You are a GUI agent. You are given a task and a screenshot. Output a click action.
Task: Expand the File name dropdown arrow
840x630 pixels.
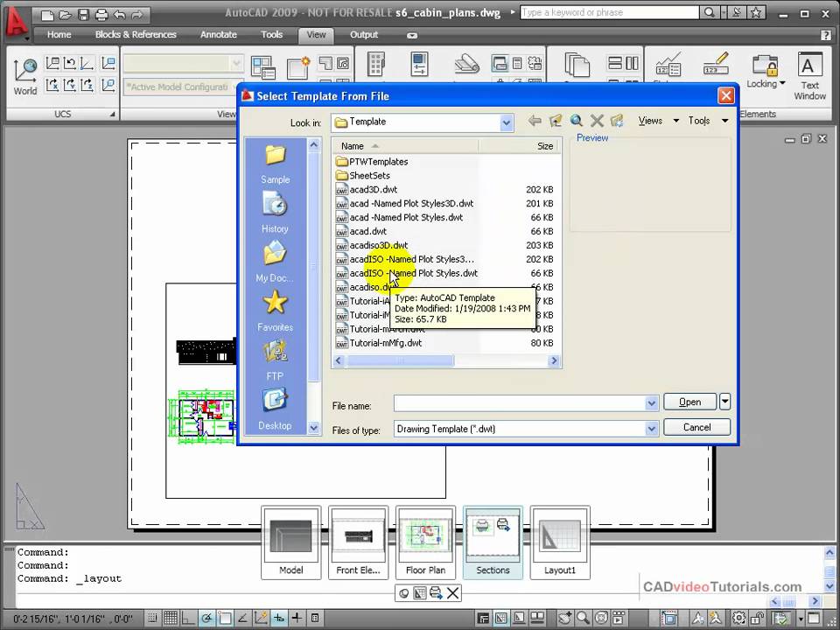click(x=651, y=403)
